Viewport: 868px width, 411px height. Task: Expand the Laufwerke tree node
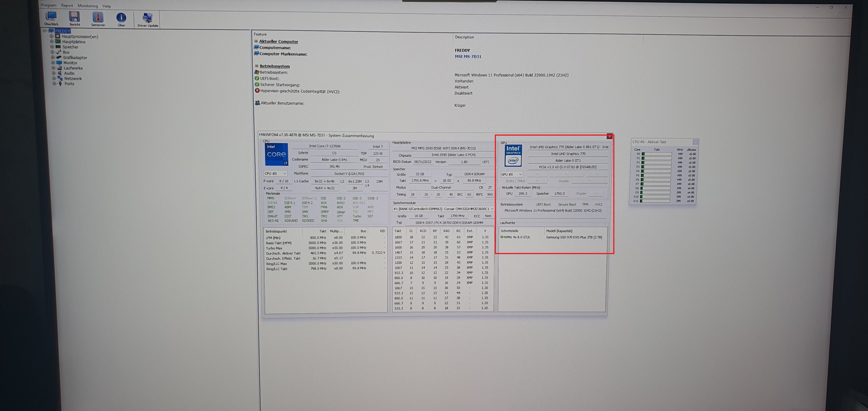pos(53,68)
